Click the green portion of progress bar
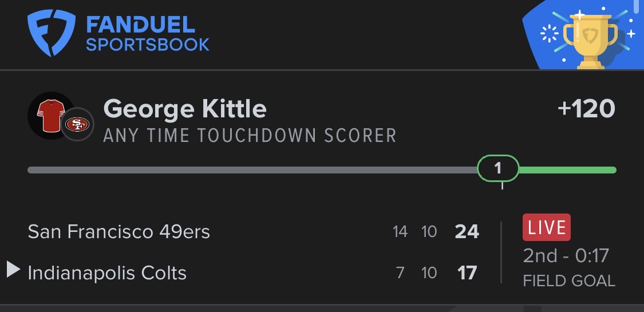 (567, 170)
